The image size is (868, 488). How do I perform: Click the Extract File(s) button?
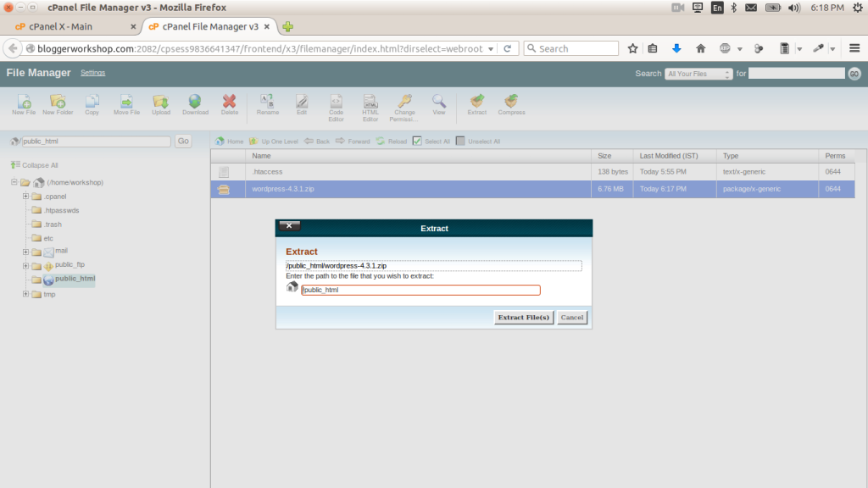pyautogui.click(x=523, y=317)
